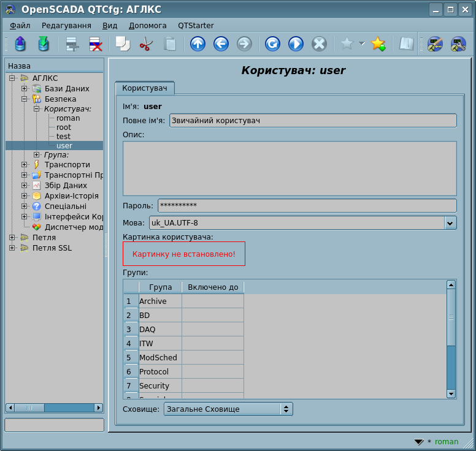The height and width of the screenshot is (451, 476).
Task: Click the Cut scissors icon
Action: pyautogui.click(x=146, y=44)
